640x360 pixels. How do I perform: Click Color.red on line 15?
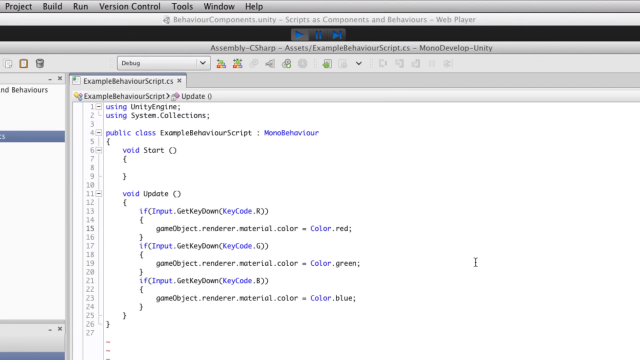tap(329, 229)
